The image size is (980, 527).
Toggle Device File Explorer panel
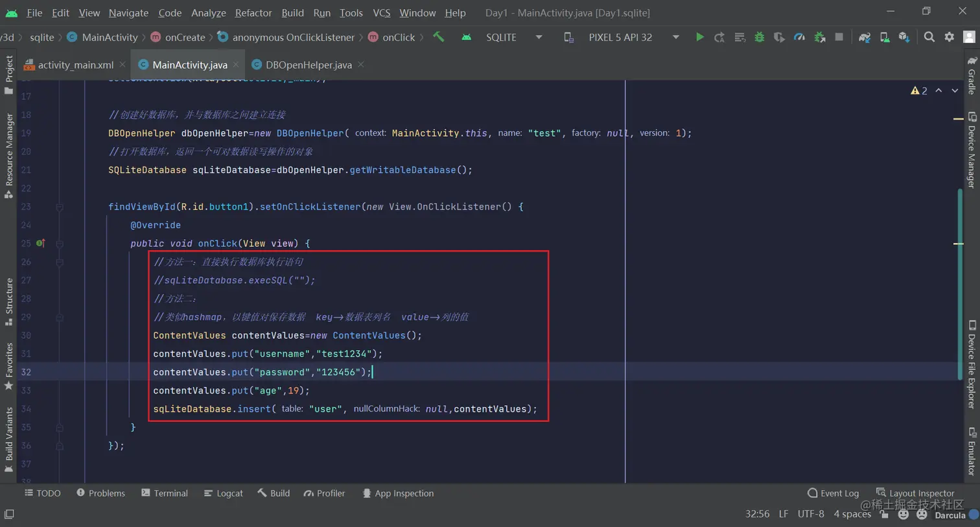[972, 364]
